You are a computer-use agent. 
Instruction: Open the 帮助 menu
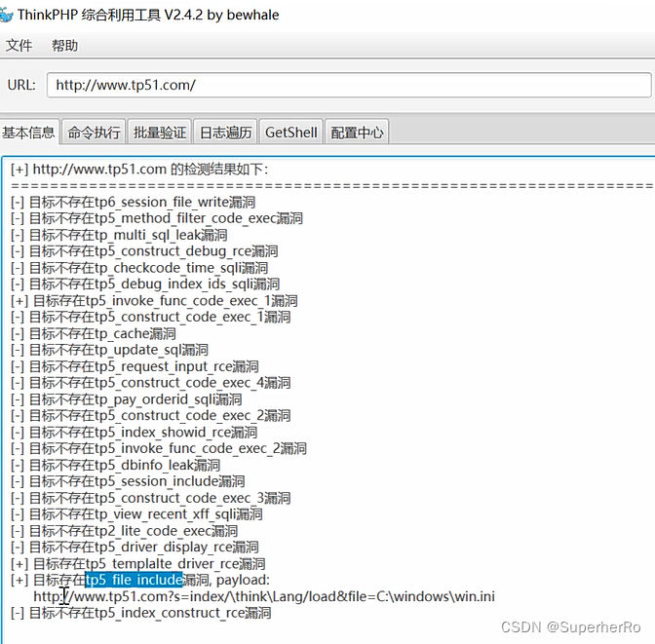tap(64, 46)
